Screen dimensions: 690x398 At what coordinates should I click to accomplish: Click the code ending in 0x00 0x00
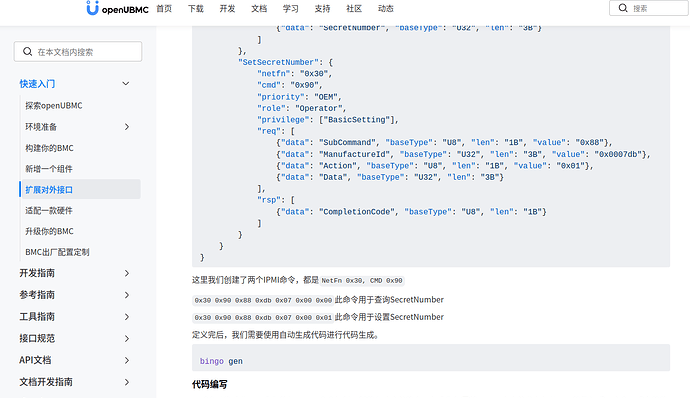(263, 300)
